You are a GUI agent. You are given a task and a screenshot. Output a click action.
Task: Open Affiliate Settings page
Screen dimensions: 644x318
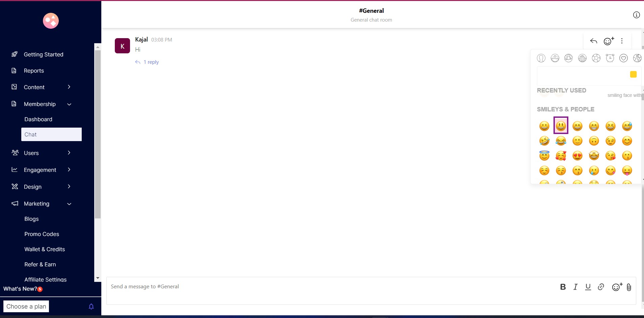click(x=46, y=279)
